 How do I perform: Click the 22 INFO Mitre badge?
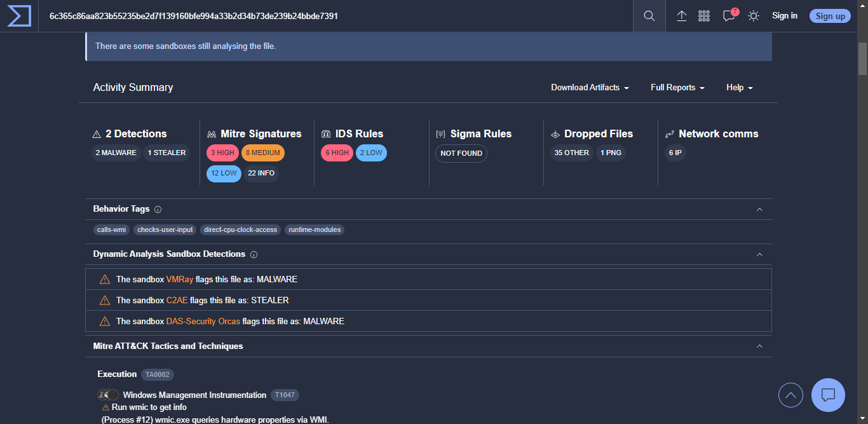pyautogui.click(x=261, y=174)
